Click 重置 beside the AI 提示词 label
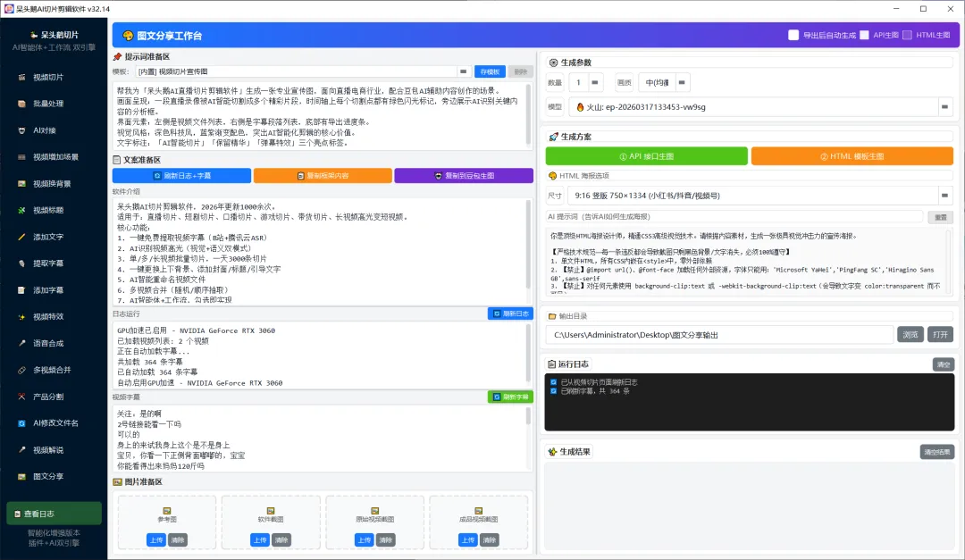Screen dimensions: 965x560 (x=940, y=217)
